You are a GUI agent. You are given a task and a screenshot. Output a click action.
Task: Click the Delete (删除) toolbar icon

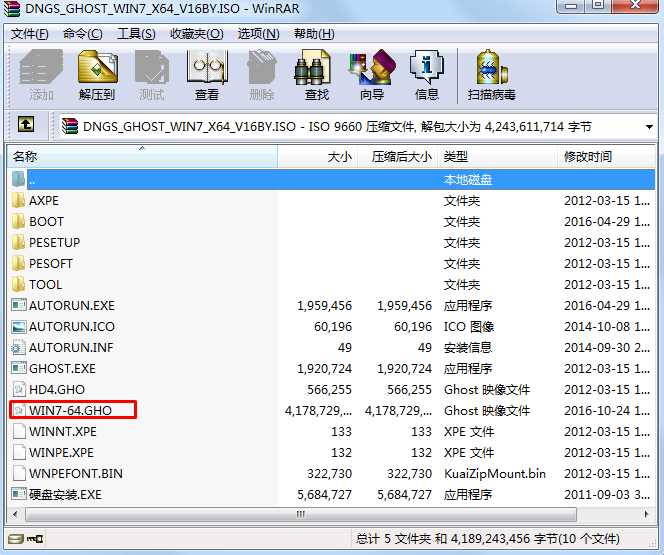click(x=261, y=75)
